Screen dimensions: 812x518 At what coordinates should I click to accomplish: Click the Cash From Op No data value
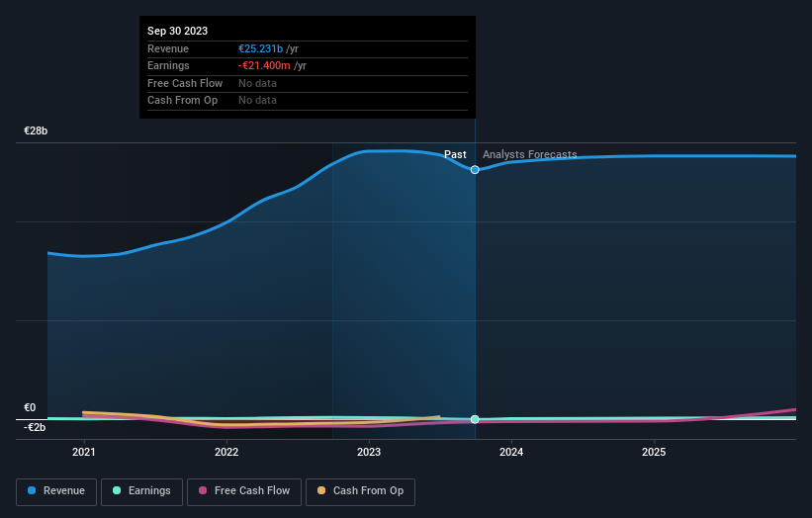coord(257,101)
